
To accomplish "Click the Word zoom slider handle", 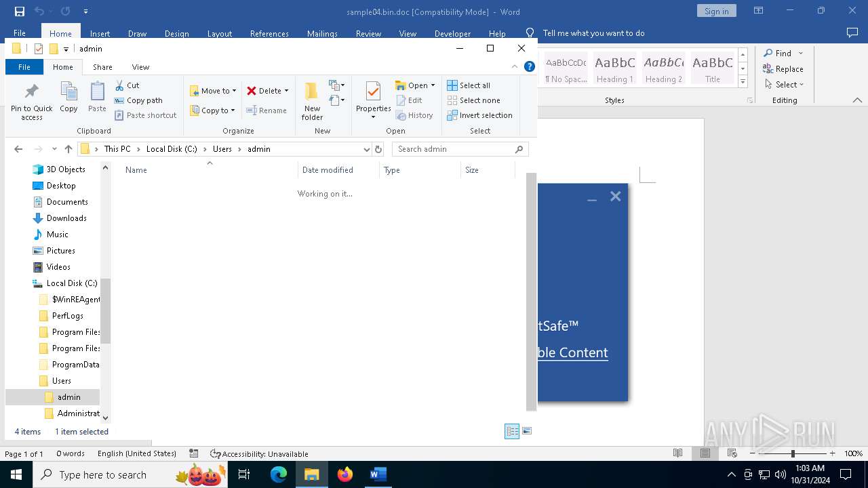I will coord(793,453).
